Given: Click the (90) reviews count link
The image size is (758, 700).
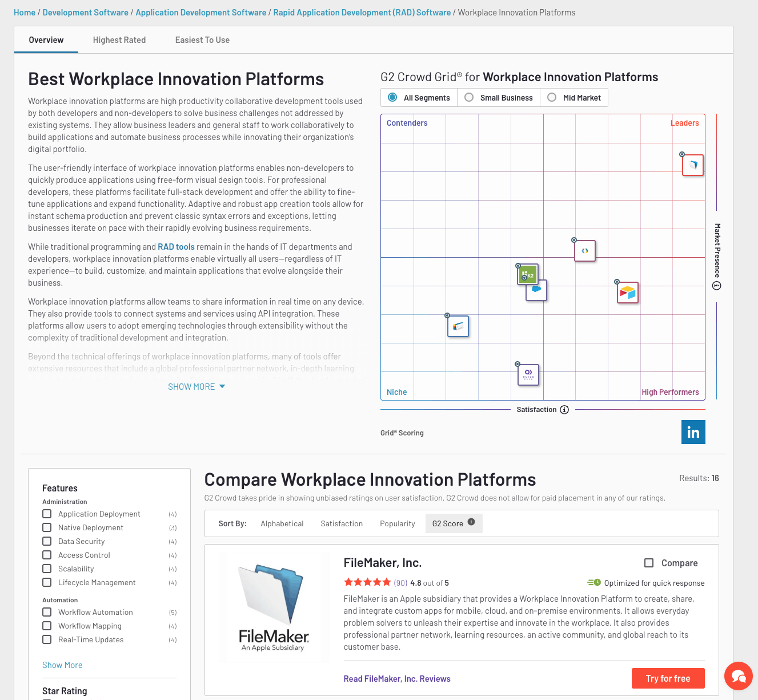Looking at the screenshot, I should pos(400,583).
